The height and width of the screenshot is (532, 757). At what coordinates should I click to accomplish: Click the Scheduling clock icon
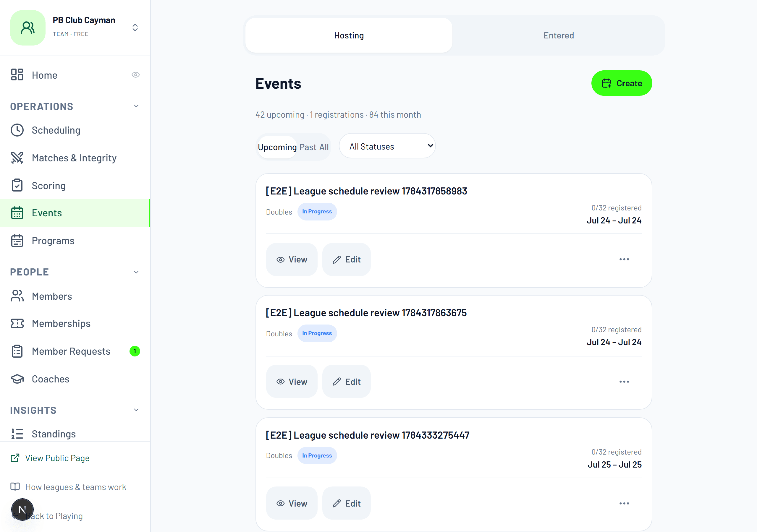pos(17,130)
